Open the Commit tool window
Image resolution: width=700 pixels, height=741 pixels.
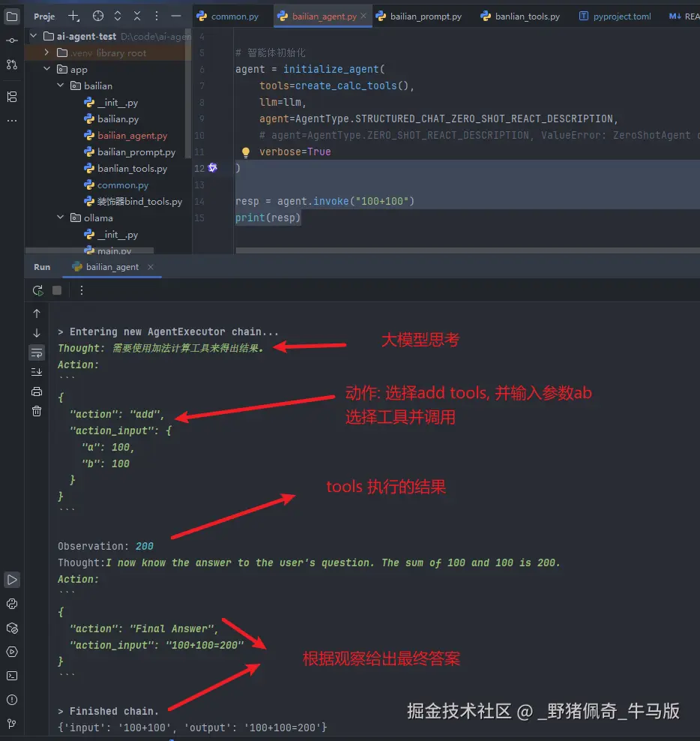12,40
